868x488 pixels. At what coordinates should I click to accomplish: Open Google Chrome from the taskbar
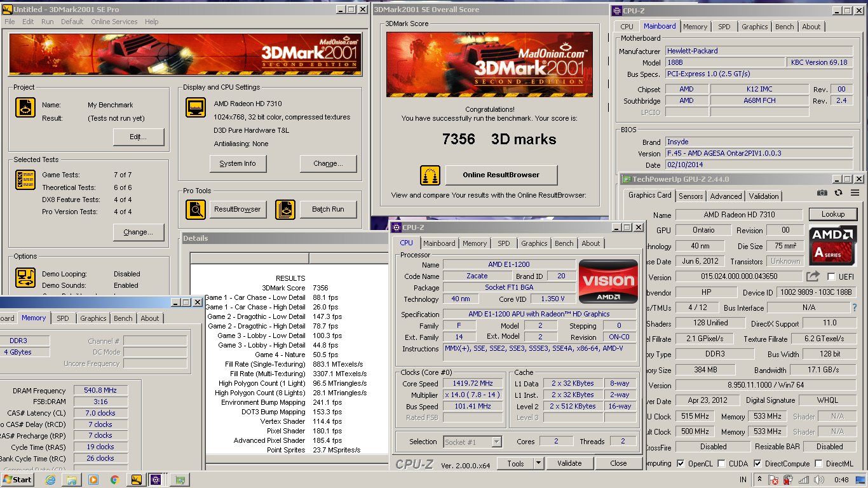(x=114, y=480)
